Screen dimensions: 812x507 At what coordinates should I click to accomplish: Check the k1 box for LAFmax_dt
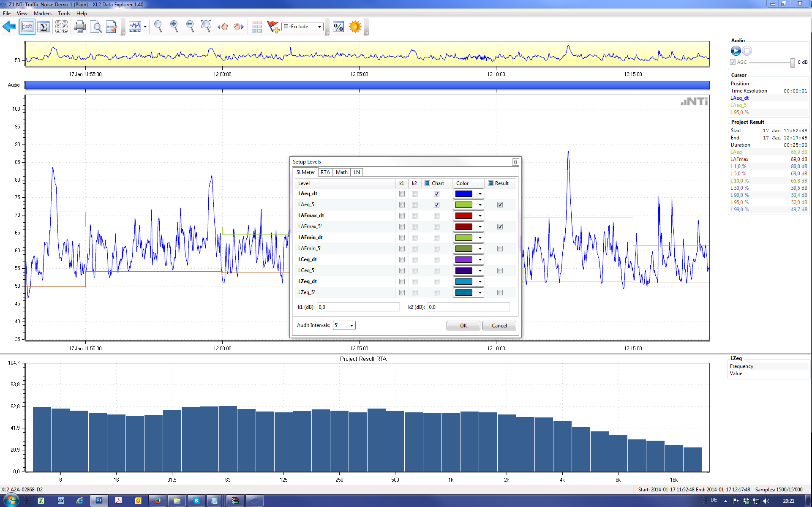coord(402,216)
